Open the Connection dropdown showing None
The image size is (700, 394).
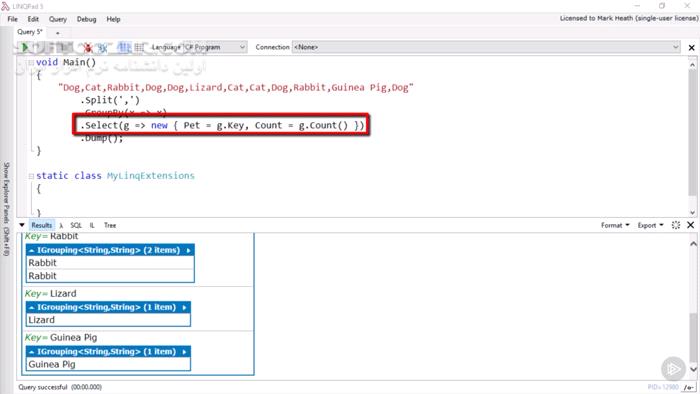(x=486, y=47)
